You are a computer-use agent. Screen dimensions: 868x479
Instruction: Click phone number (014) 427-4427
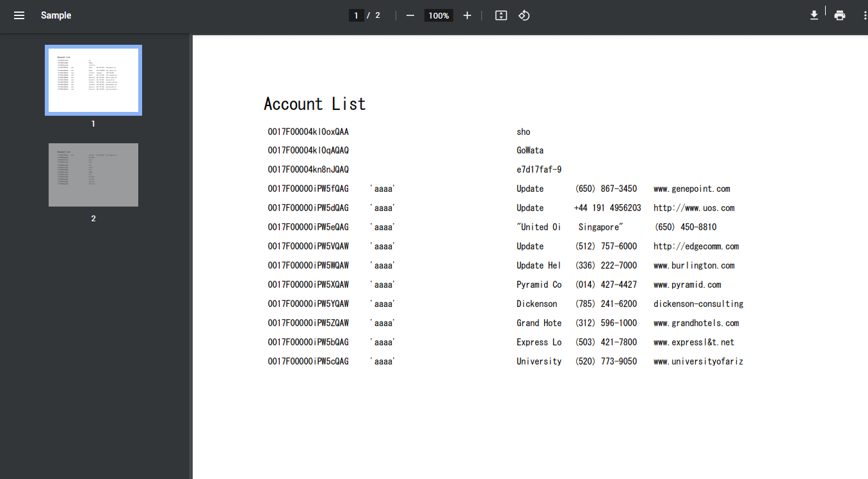(606, 285)
